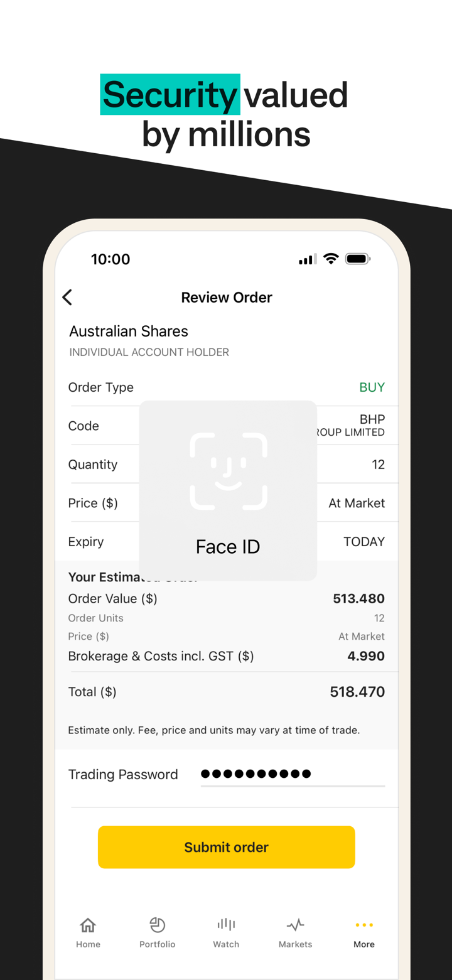Tap the Australian Shares account heading

tap(129, 331)
